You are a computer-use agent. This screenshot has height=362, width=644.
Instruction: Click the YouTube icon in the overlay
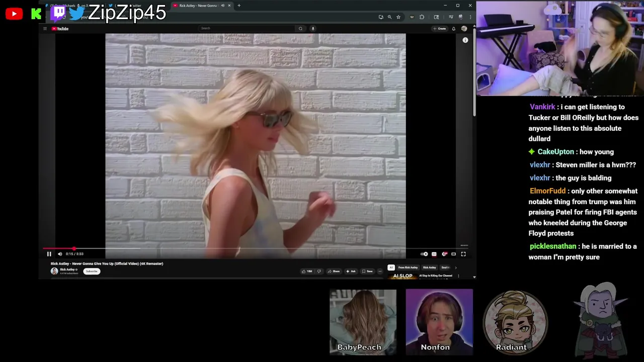coord(14,14)
